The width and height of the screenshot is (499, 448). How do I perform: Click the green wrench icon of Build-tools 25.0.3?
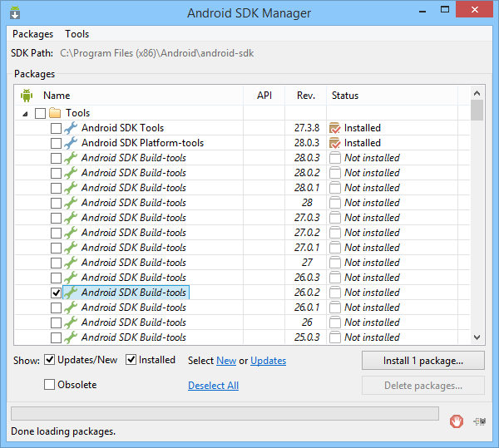coord(71,337)
